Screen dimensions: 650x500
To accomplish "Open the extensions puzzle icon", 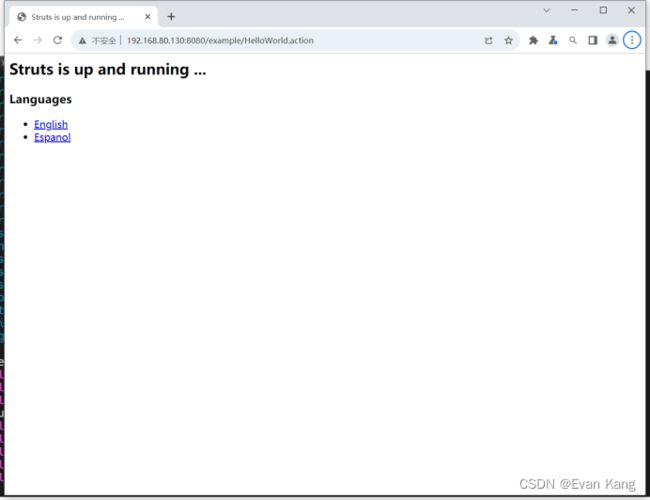I will click(534, 40).
